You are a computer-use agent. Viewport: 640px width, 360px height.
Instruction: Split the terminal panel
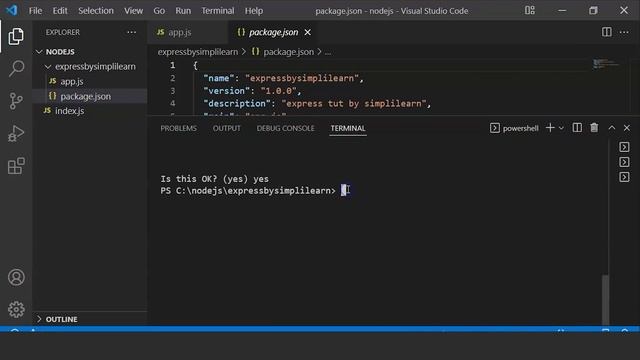click(577, 128)
